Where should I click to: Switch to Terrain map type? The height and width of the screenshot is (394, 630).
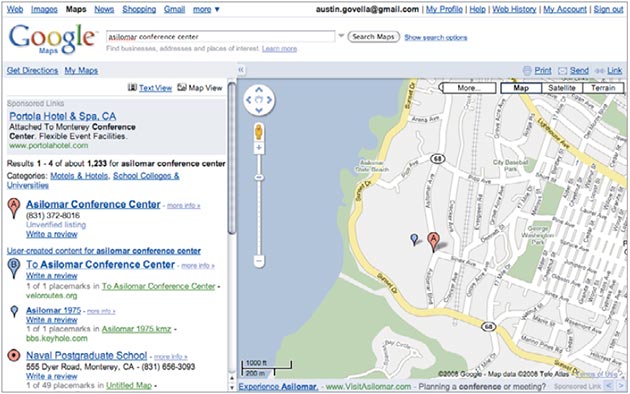[x=603, y=88]
